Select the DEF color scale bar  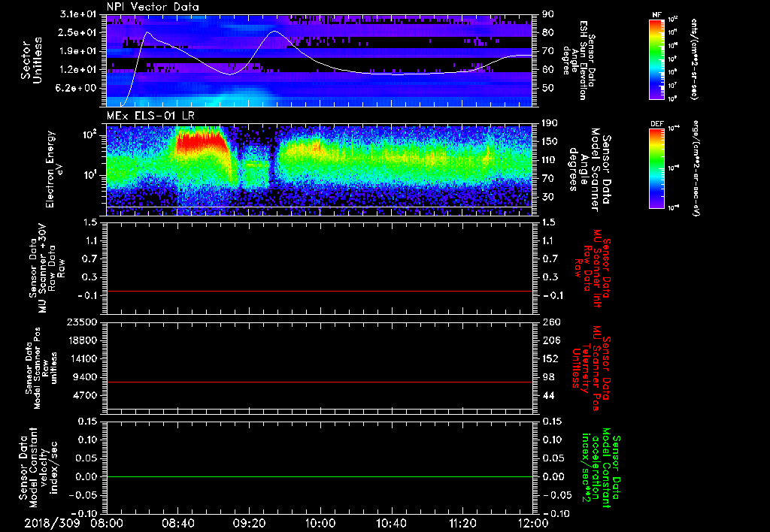pos(657,168)
